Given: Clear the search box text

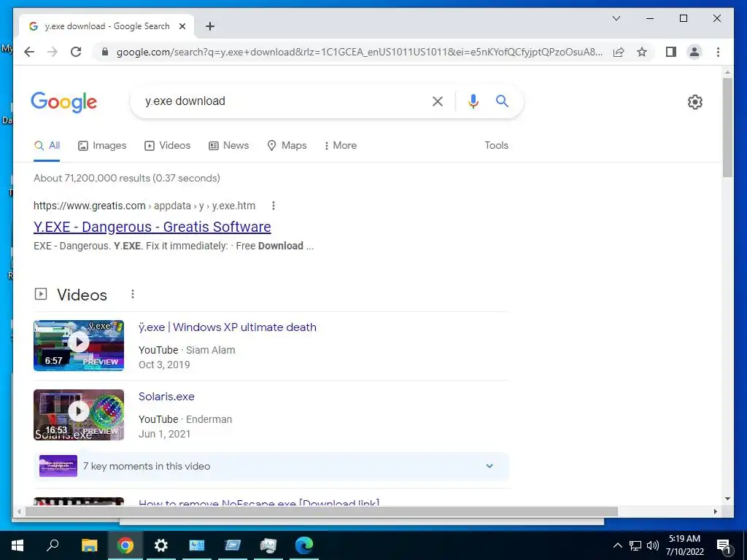Looking at the screenshot, I should (438, 101).
